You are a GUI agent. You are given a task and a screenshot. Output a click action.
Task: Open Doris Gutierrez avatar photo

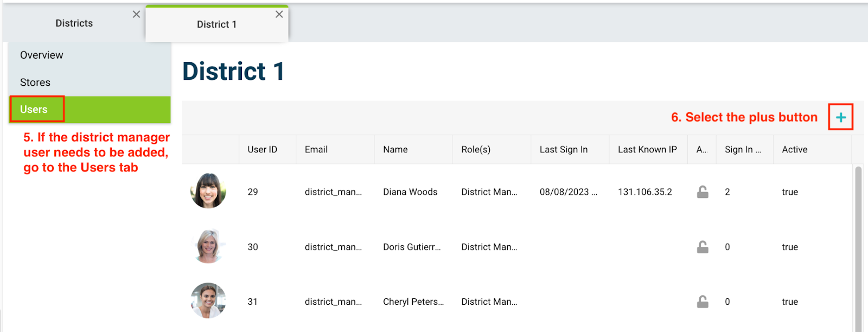tap(208, 246)
